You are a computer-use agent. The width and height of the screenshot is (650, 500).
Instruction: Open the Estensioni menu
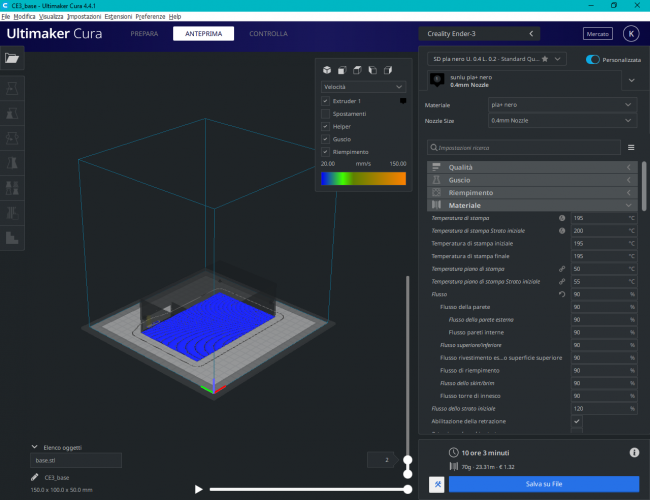click(x=117, y=17)
